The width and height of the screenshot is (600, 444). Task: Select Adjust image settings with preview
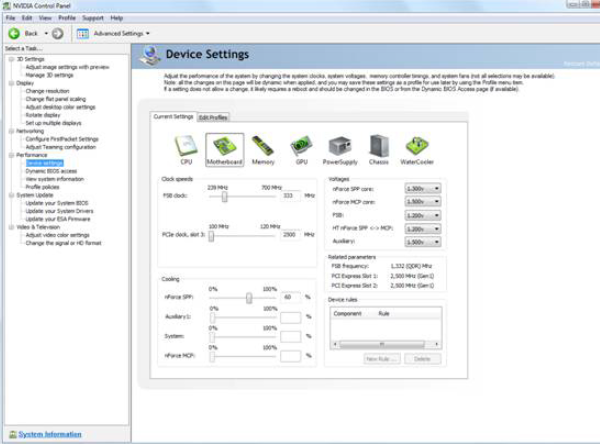[67, 67]
